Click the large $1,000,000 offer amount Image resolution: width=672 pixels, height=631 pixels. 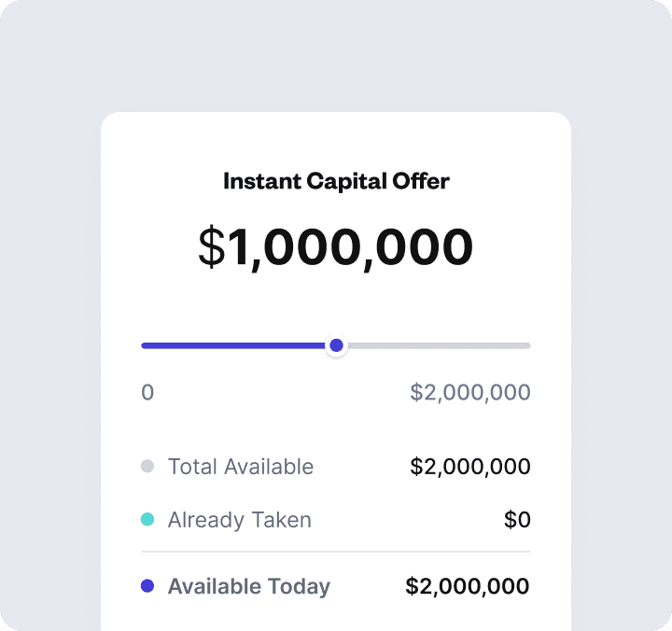point(336,247)
